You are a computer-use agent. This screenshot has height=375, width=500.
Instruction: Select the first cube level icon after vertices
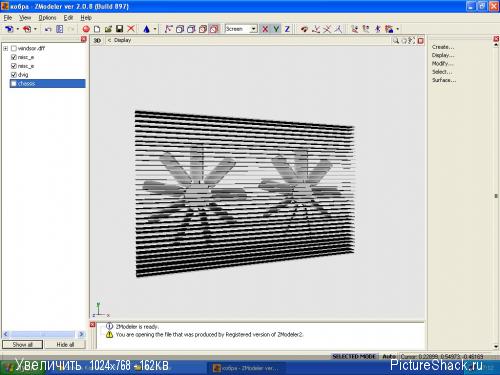click(180, 29)
